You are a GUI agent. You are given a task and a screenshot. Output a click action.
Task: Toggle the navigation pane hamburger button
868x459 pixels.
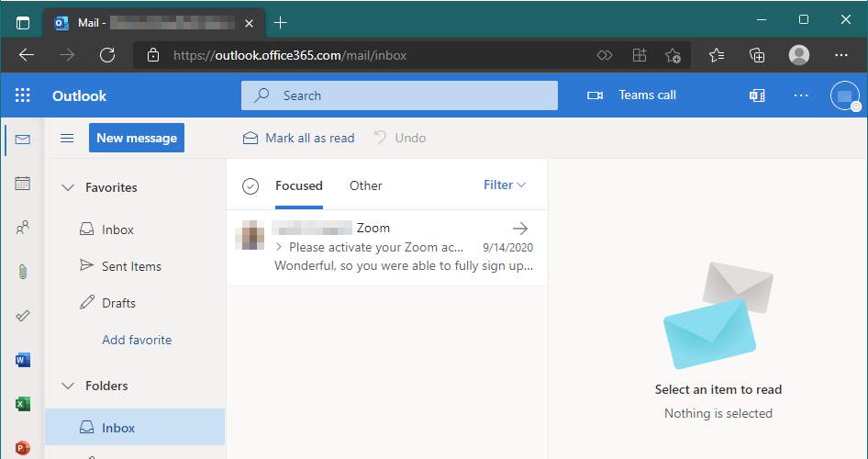67,139
